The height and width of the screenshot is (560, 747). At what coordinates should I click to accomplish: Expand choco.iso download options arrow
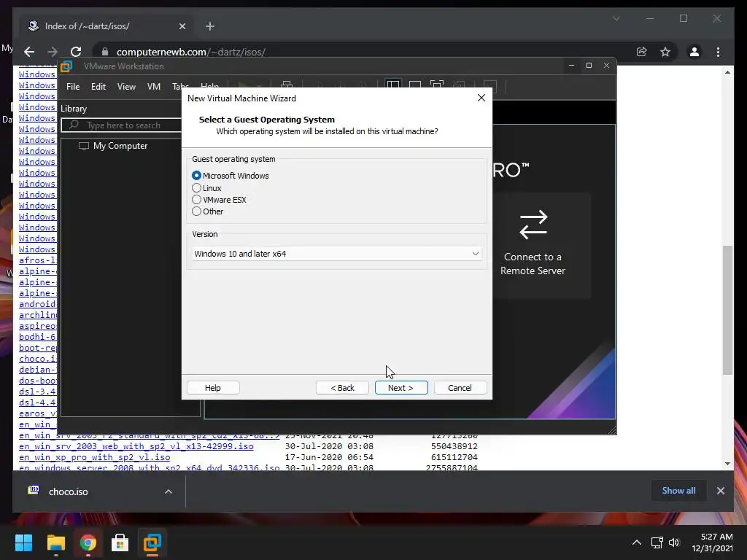(x=169, y=491)
